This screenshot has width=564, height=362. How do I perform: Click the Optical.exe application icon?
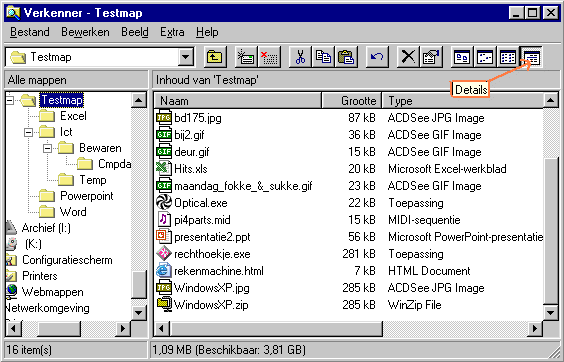pyautogui.click(x=164, y=203)
